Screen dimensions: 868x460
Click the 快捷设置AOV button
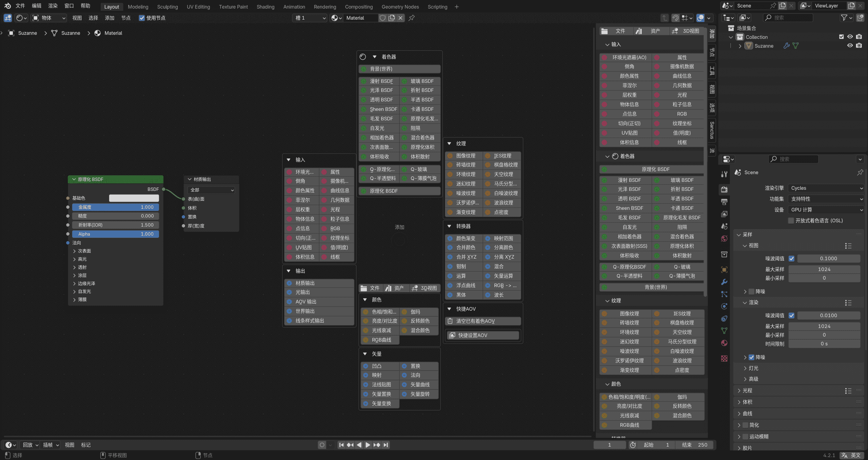click(483, 335)
